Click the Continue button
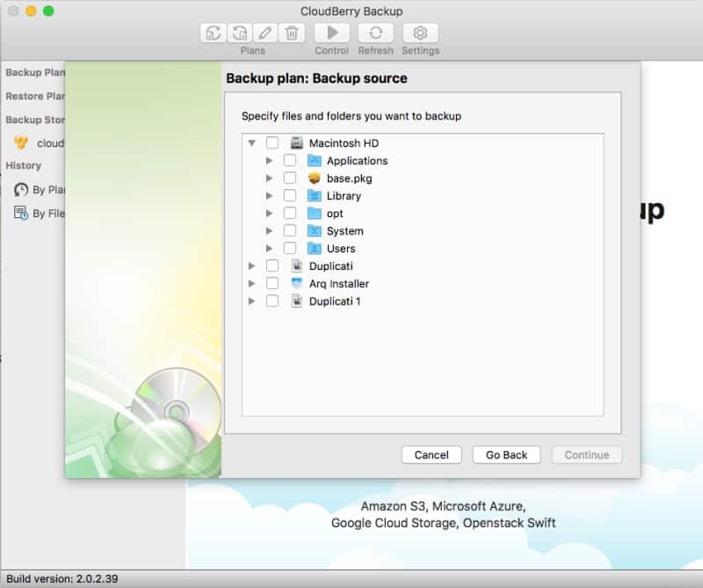This screenshot has width=703, height=588. [587, 454]
